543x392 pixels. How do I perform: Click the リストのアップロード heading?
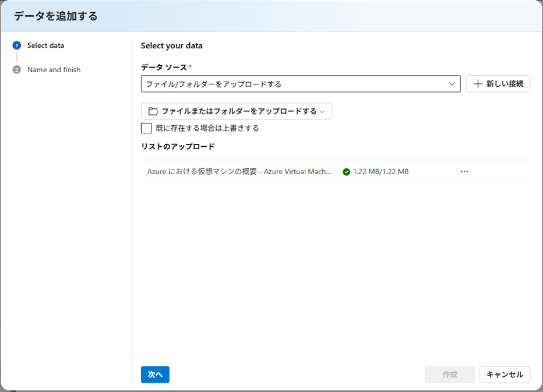pos(178,146)
